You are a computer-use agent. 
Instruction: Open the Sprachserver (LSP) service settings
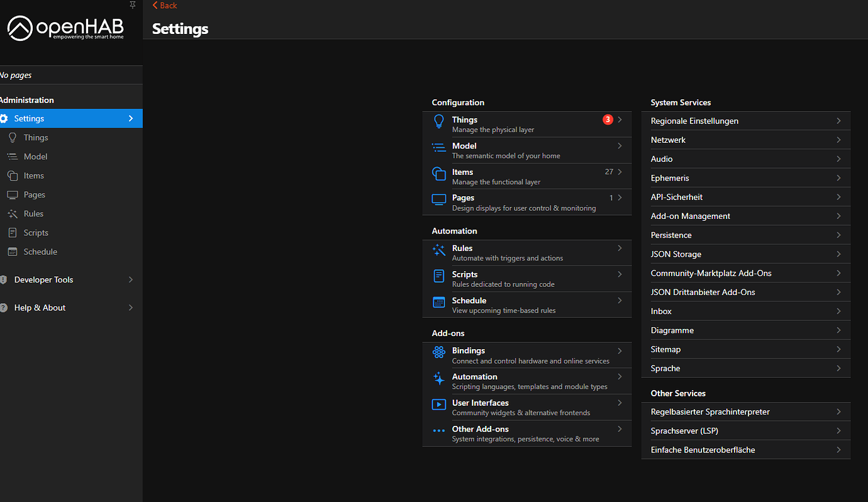(684, 431)
